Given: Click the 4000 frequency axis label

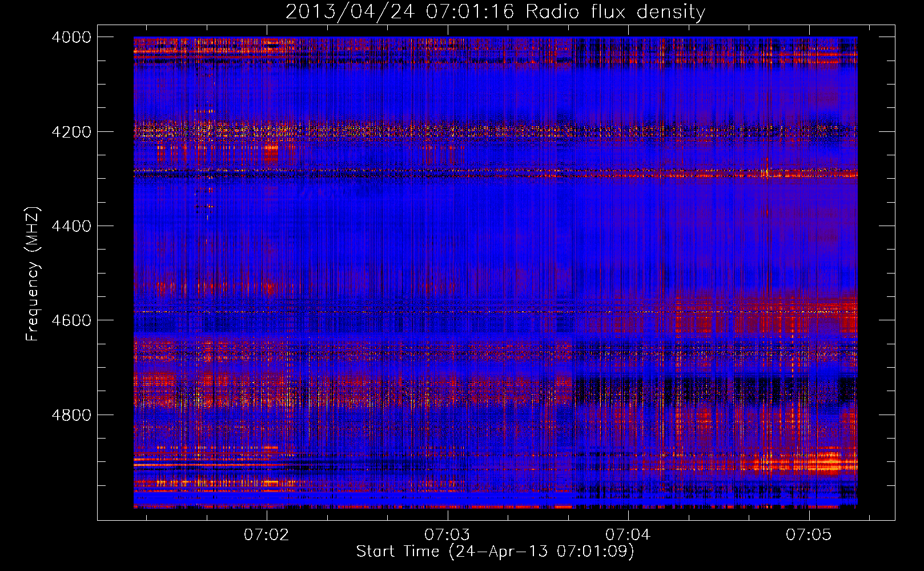Looking at the screenshot, I should (71, 37).
